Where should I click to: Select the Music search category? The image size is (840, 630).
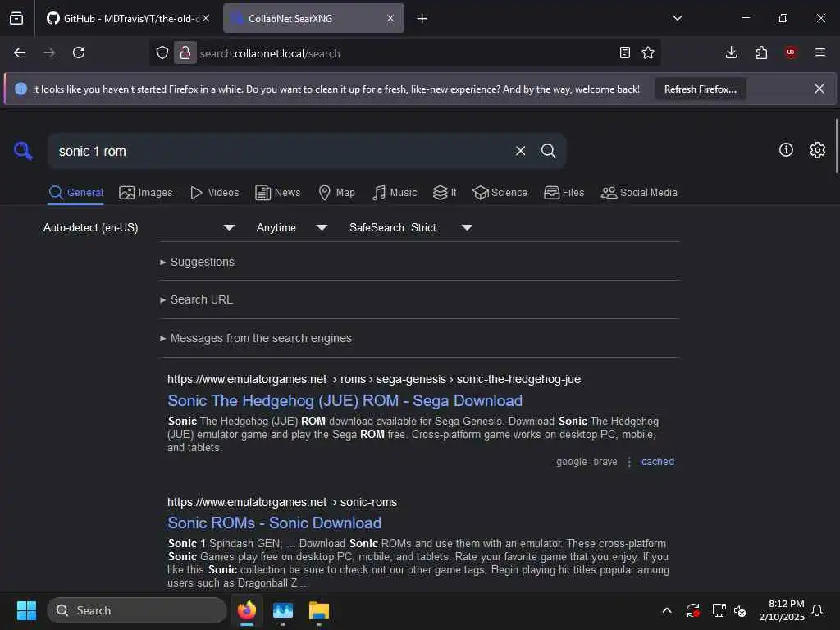[x=395, y=192]
